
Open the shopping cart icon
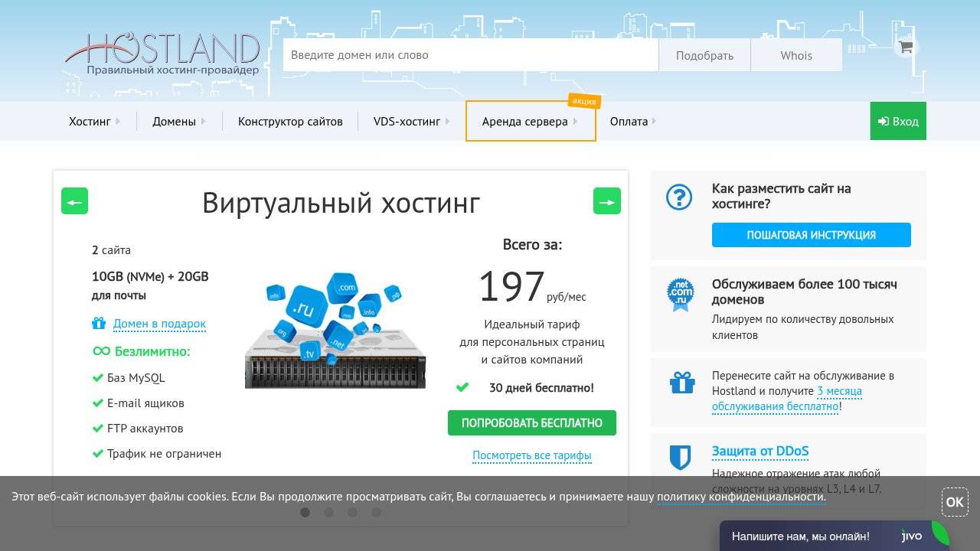pos(906,47)
